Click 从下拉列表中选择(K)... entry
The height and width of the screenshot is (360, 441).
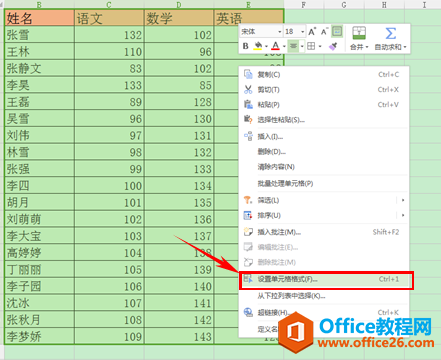(324, 296)
